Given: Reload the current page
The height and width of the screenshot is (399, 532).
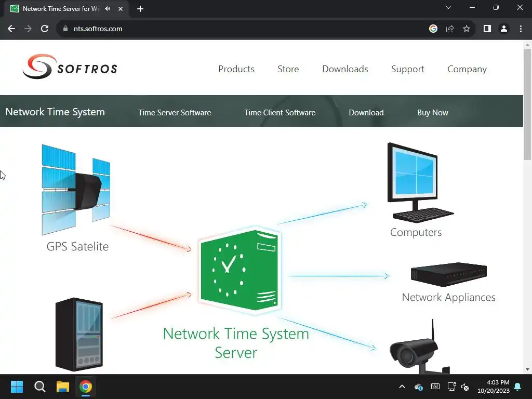Looking at the screenshot, I should [45, 29].
